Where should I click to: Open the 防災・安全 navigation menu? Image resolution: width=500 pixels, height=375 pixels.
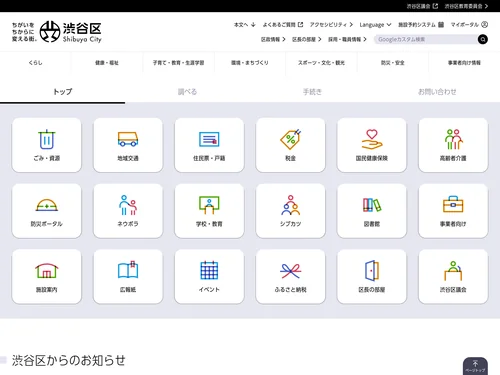click(x=393, y=63)
